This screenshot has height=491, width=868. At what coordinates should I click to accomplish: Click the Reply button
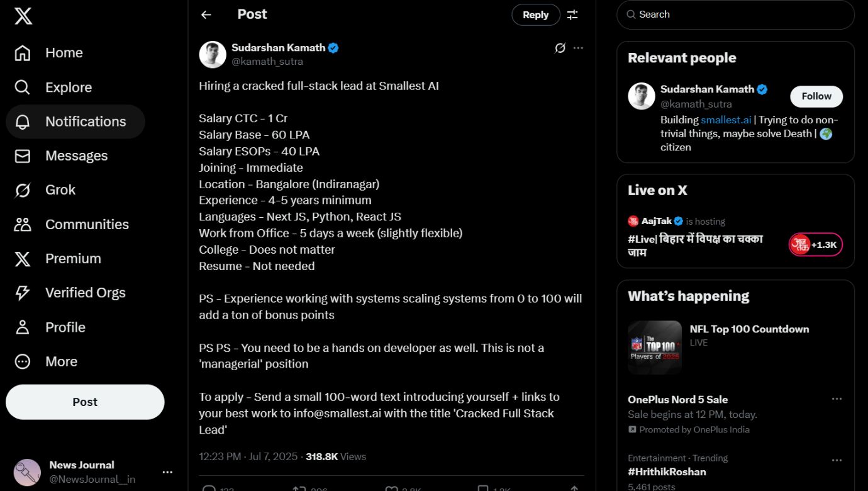point(536,15)
